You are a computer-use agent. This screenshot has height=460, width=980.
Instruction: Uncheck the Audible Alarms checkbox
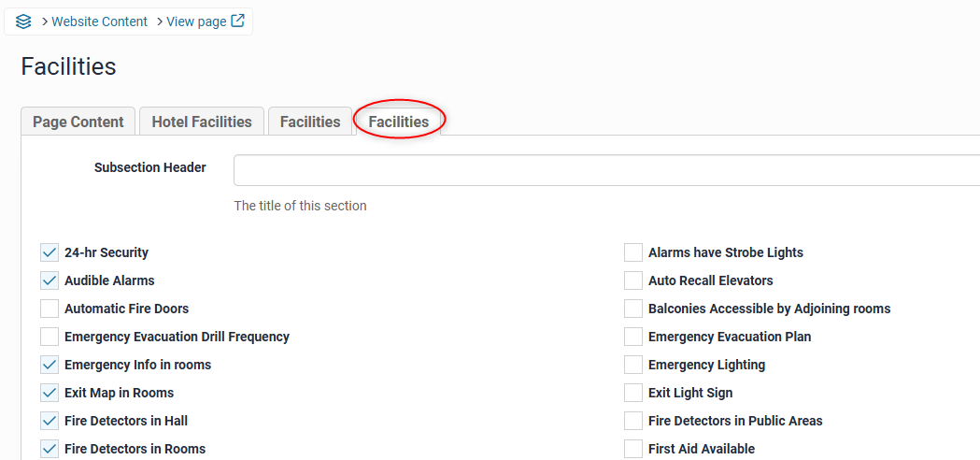tap(50, 280)
